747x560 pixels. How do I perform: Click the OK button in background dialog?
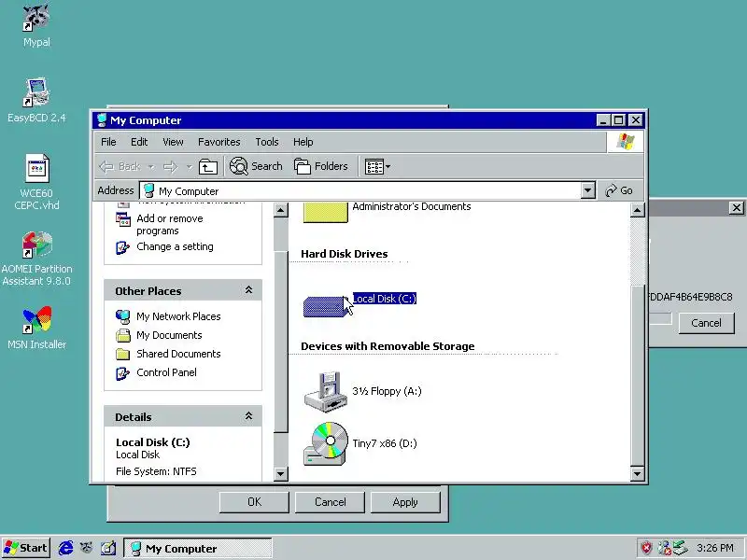254,502
